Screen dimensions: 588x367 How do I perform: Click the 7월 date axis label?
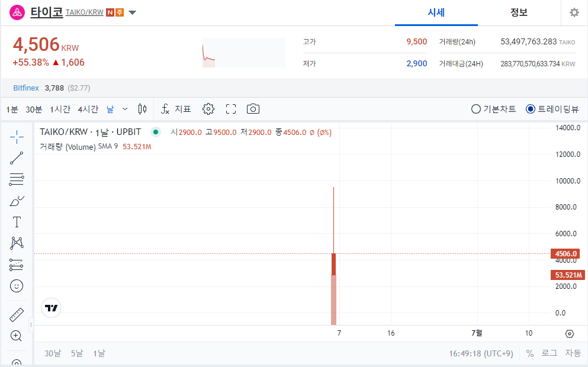tap(477, 333)
